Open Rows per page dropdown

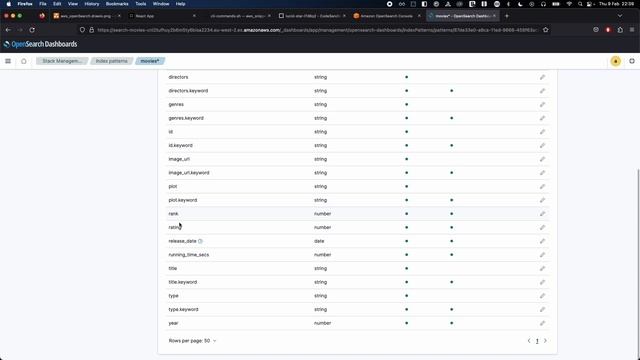192,341
